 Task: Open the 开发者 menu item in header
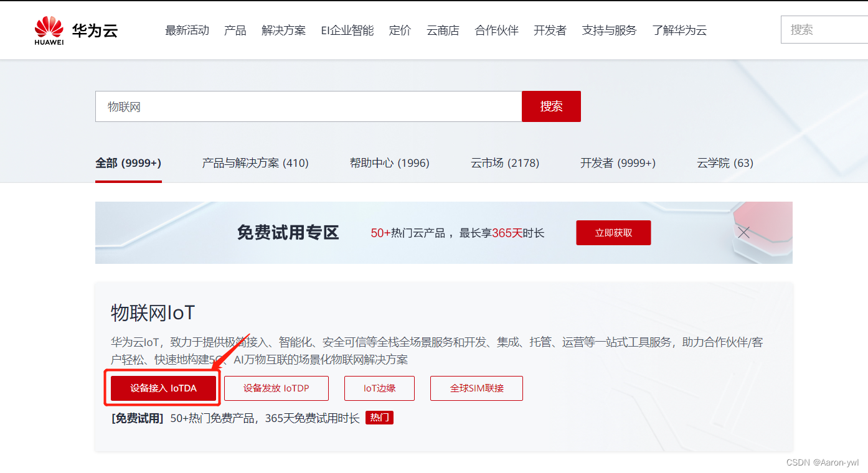tap(550, 30)
